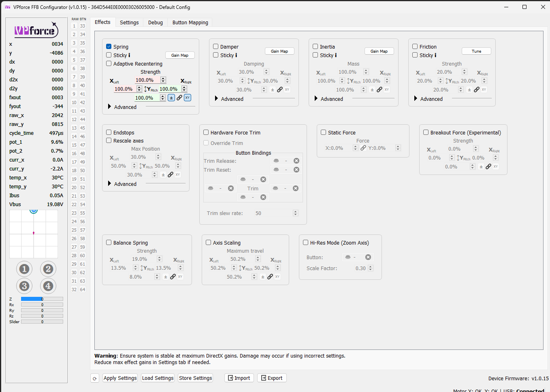This screenshot has height=392, width=550.
Task: Click the Trim slew rate stepper
Action: (x=296, y=213)
